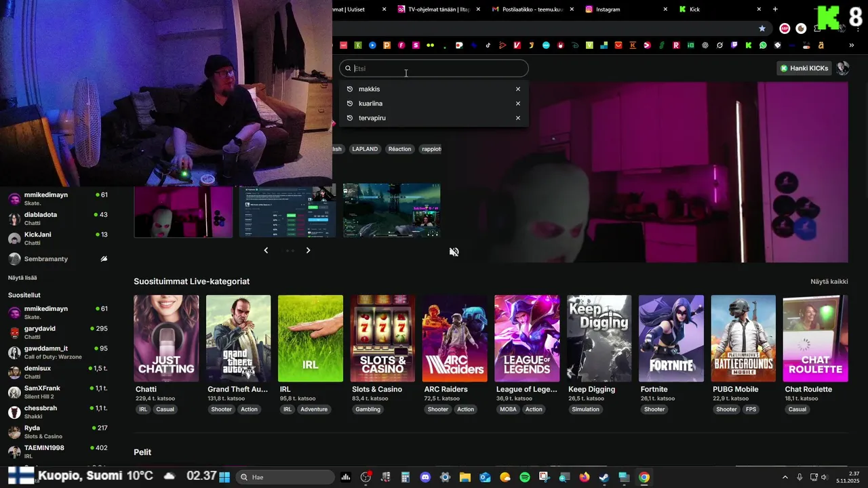This screenshot has width=868, height=488.
Task: Click Näytä lisää in sidebar
Action: (x=22, y=278)
